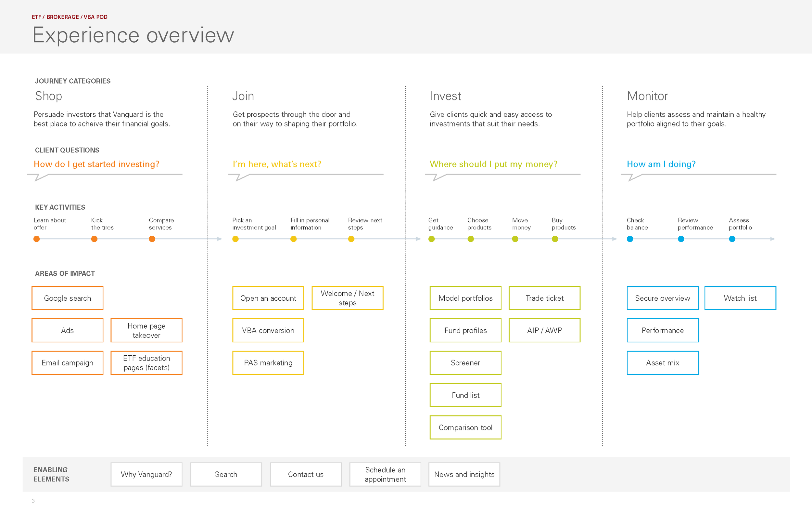Click the Asset mix box
The height and width of the screenshot is (526, 812).
pos(663,363)
